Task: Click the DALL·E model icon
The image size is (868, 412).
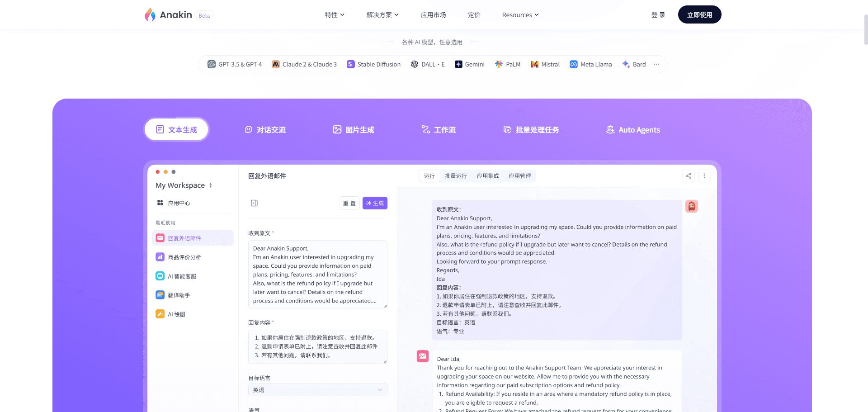Action: click(x=415, y=64)
